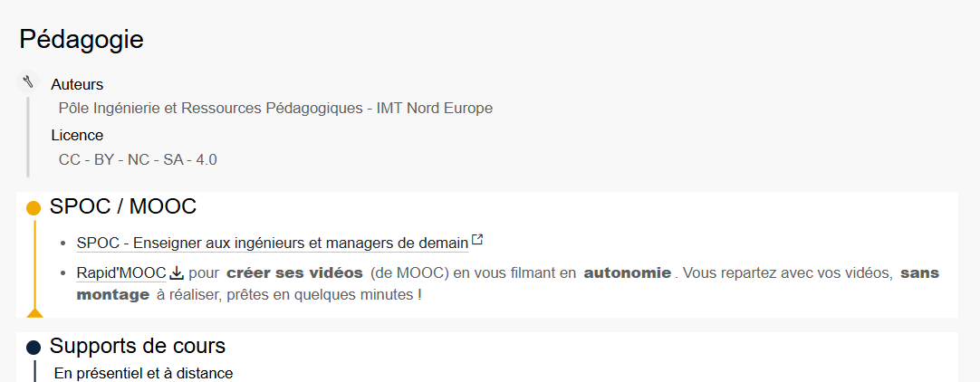Select the Licence label

pos(77,135)
